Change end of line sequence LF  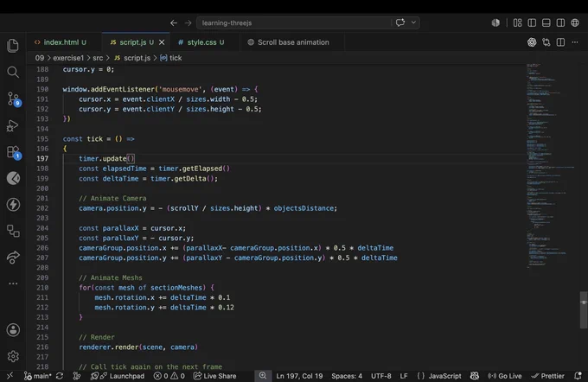(404, 376)
